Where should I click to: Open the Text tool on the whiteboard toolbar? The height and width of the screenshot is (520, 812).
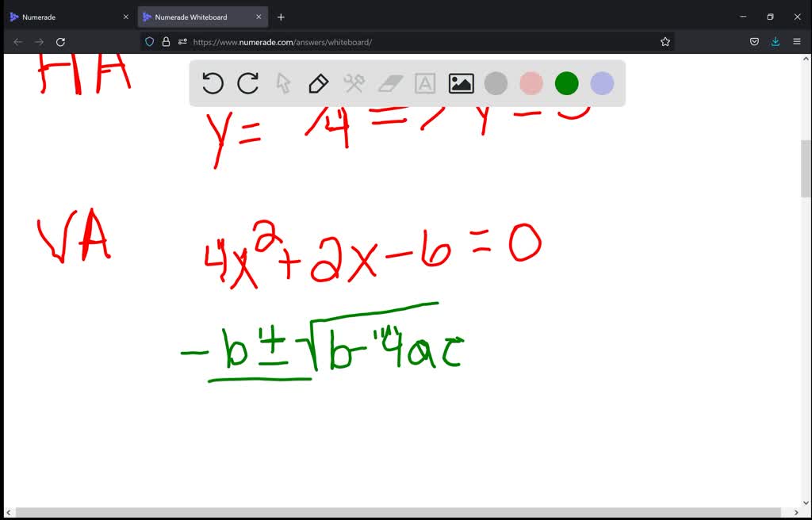[x=425, y=83]
